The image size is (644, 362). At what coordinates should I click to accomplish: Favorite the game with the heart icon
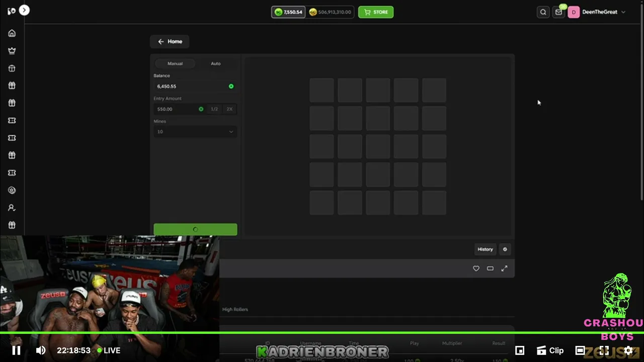pyautogui.click(x=476, y=268)
